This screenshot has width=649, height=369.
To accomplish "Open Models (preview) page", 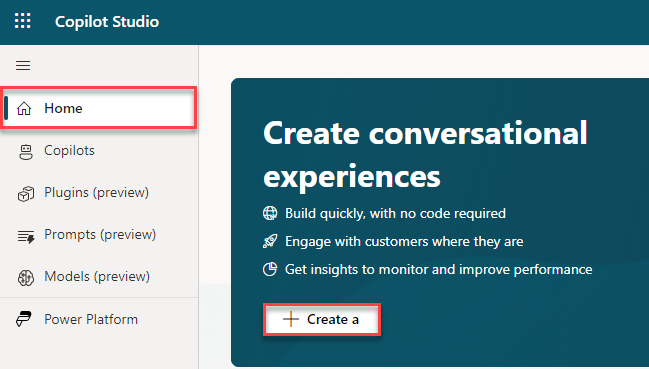I will click(99, 276).
